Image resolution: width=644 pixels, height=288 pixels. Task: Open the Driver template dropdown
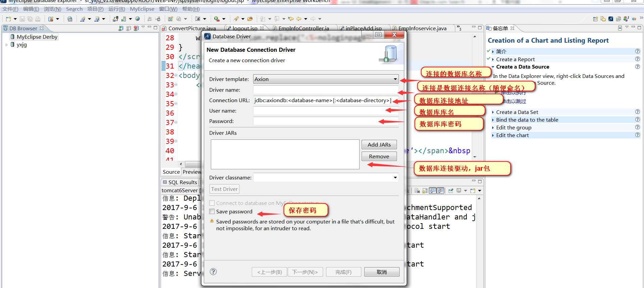(395, 79)
